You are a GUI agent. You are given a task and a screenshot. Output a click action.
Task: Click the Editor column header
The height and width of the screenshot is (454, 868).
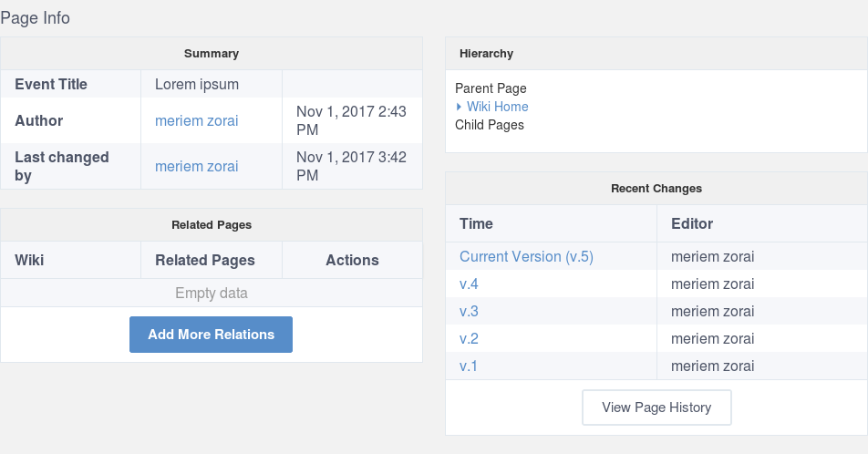pos(692,223)
